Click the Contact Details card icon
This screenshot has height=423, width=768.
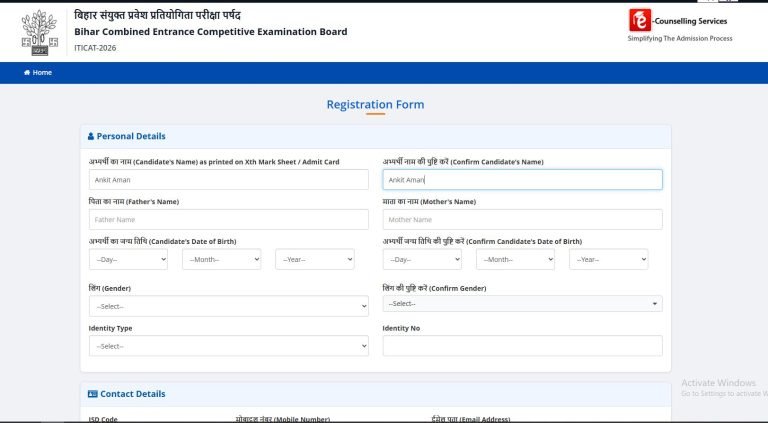point(92,394)
